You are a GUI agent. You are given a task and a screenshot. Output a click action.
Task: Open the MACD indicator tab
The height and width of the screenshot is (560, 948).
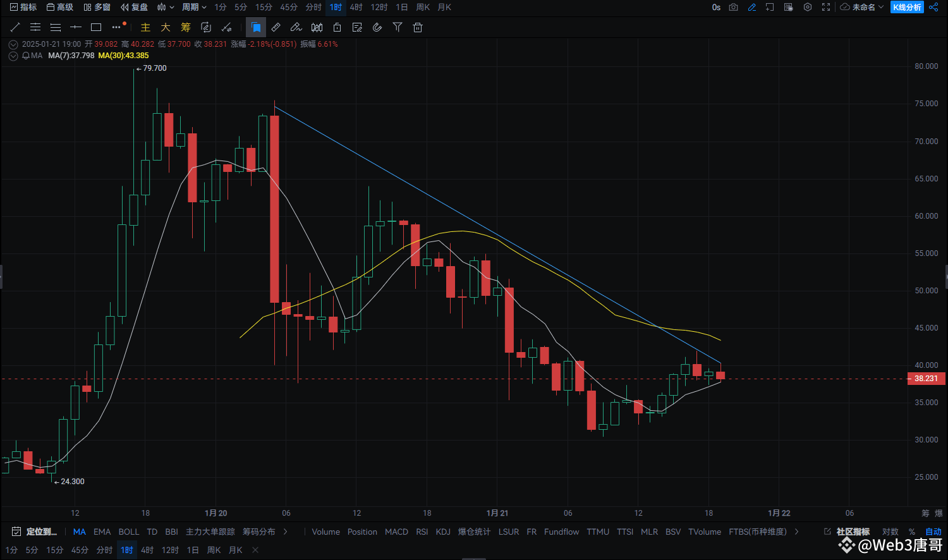[x=396, y=532]
